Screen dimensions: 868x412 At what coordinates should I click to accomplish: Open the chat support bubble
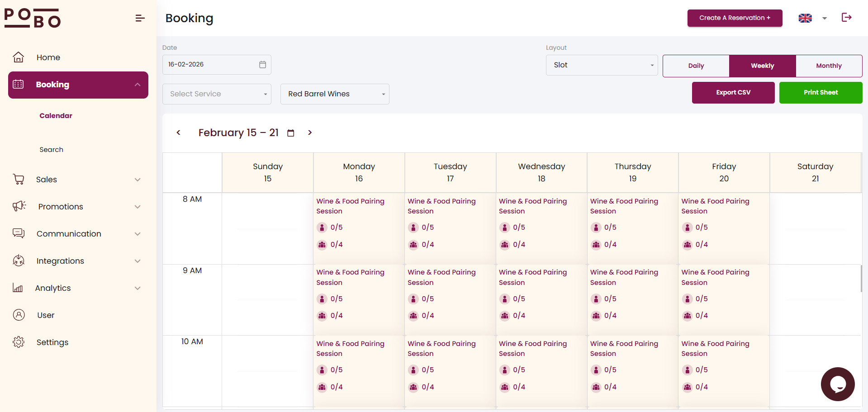point(837,384)
